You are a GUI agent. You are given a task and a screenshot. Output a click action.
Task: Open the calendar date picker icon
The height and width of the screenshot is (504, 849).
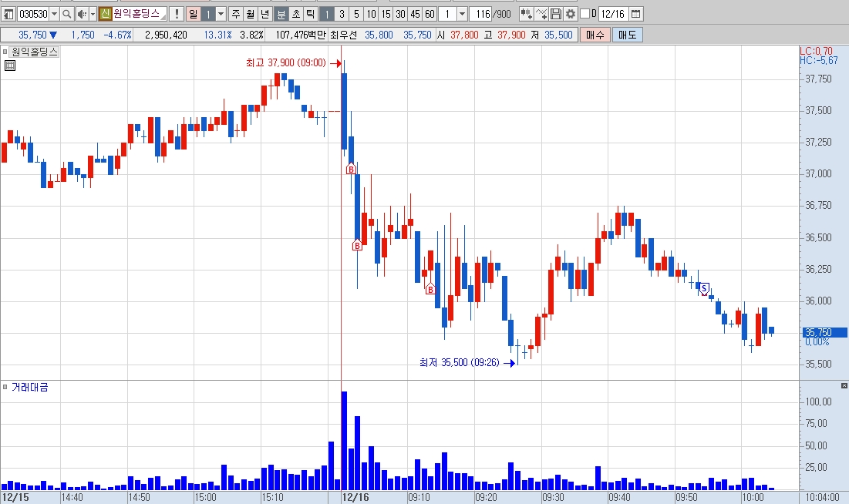636,14
